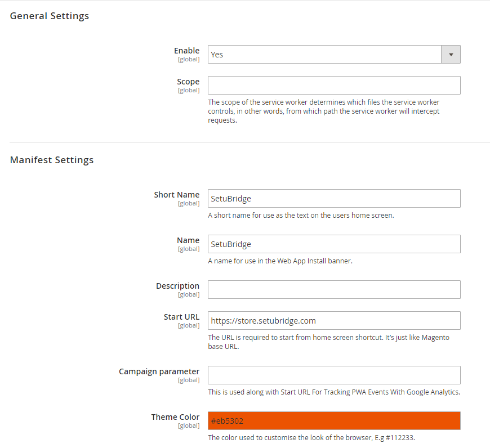Click the Name field containing SetuBridge

coord(334,244)
